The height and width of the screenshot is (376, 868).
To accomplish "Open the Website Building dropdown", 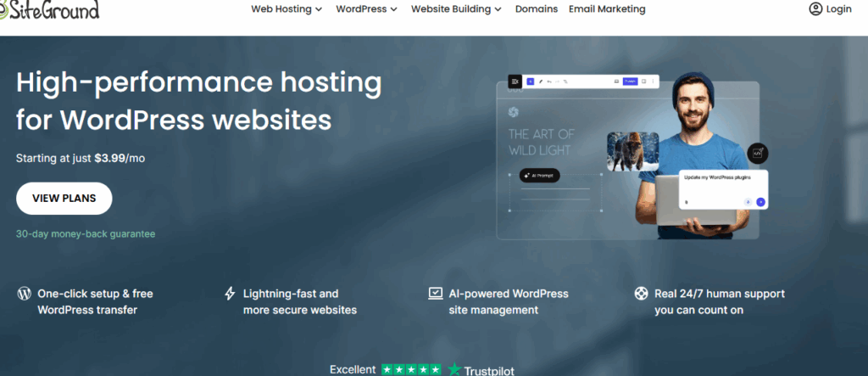I will (456, 9).
